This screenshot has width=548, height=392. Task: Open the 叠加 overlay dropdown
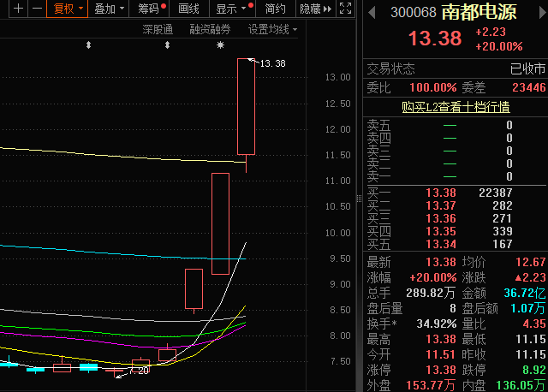109,9
